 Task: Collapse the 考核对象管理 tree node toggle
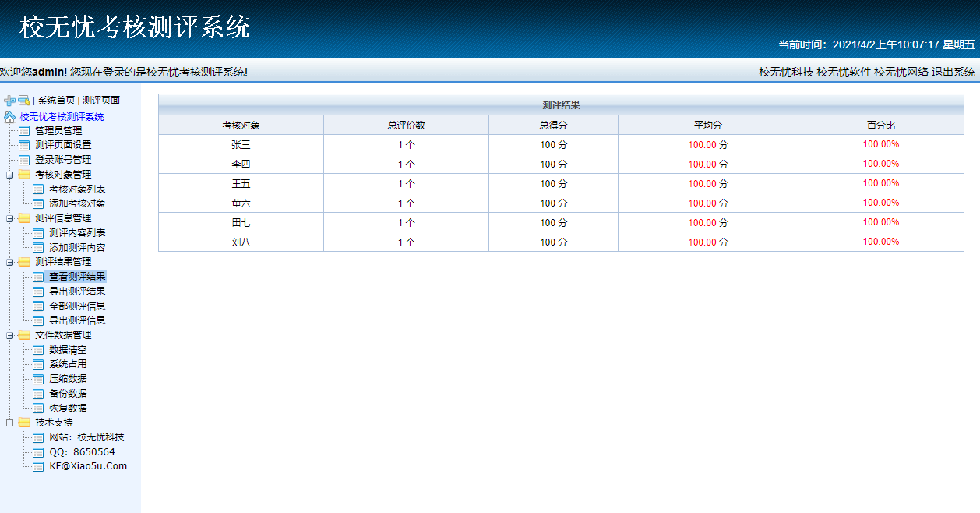coord(9,175)
